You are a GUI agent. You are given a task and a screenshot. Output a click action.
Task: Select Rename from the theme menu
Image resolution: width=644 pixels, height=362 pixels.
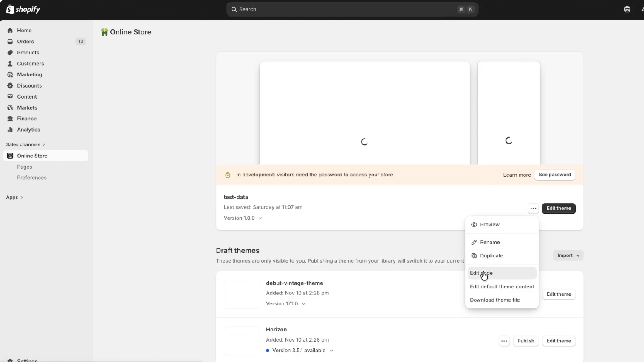502,242
